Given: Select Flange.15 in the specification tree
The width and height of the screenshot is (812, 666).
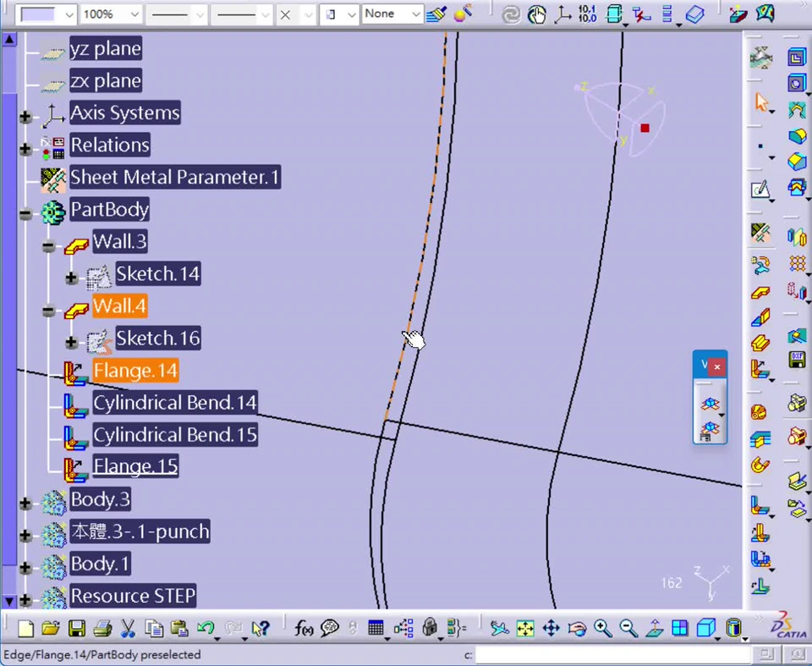Looking at the screenshot, I should coord(135,466).
